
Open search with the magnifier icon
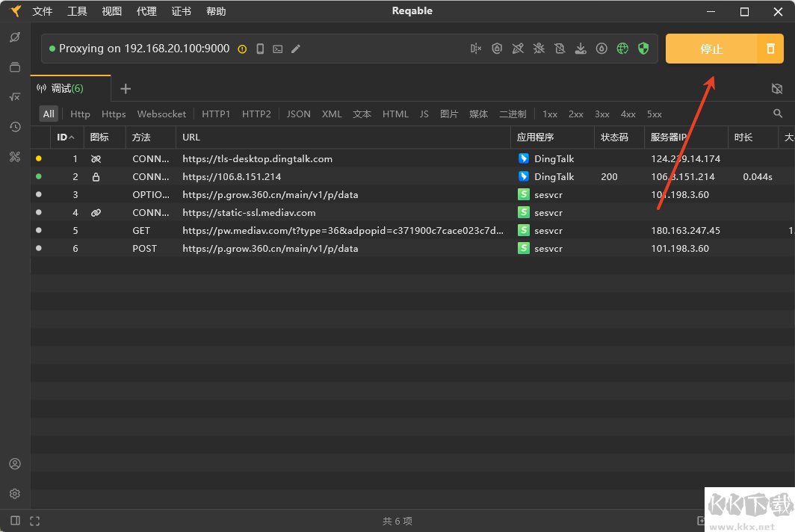778,114
